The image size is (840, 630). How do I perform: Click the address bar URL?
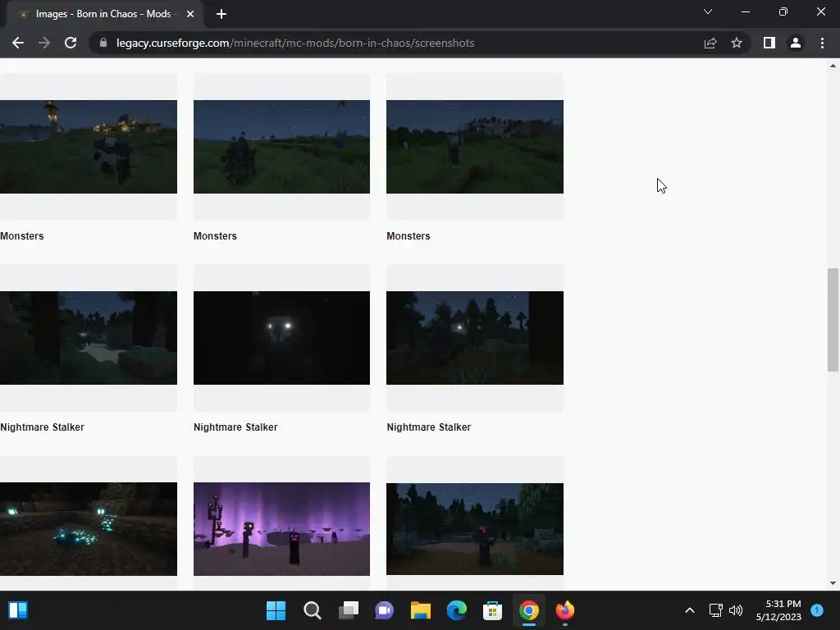tap(295, 43)
